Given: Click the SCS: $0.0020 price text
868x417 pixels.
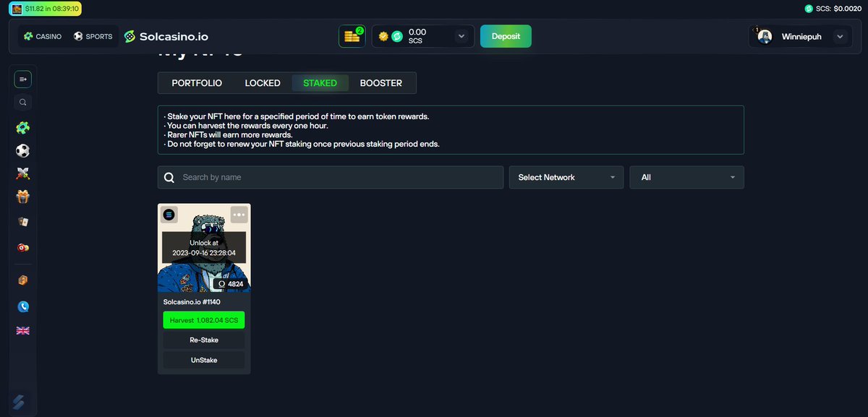Looking at the screenshot, I should (838, 9).
